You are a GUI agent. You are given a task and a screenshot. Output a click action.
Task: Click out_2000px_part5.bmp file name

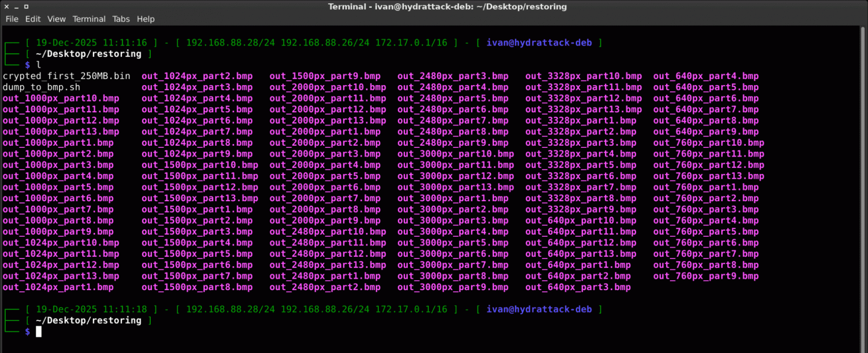325,176
